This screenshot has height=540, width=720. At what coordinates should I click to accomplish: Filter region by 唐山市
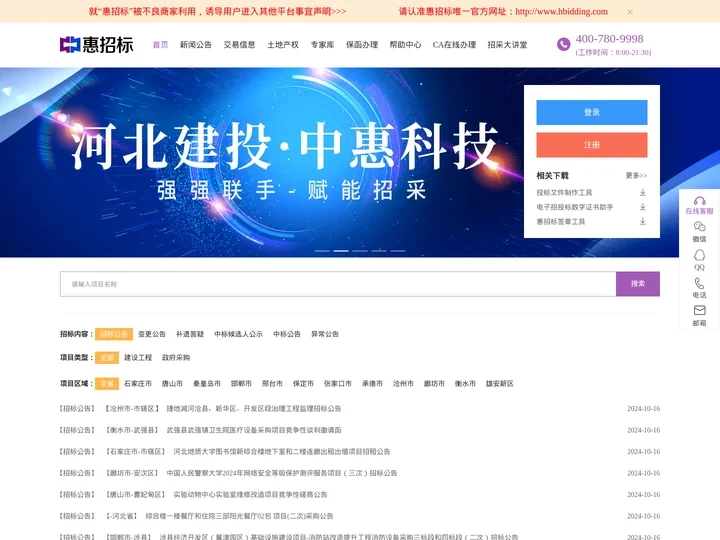tap(172, 383)
